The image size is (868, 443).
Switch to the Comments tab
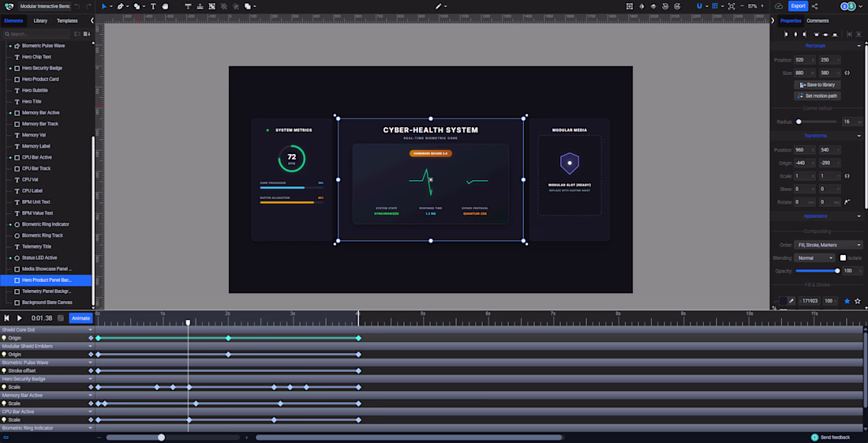click(817, 21)
